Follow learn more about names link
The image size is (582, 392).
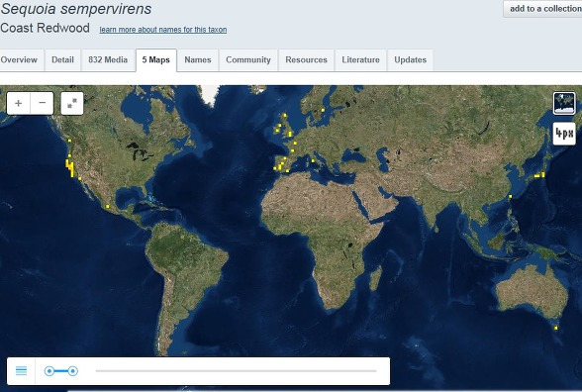point(163,30)
